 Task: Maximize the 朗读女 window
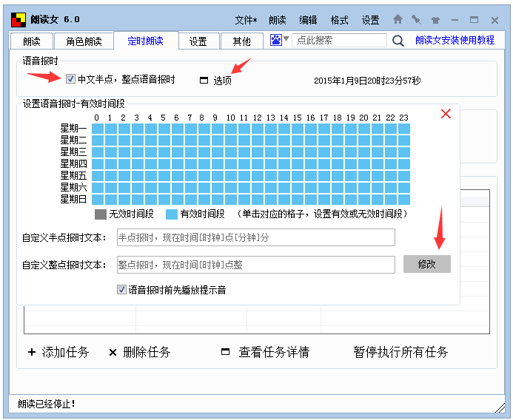coord(474,20)
